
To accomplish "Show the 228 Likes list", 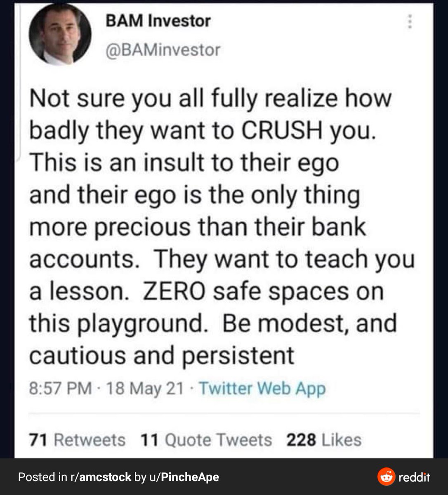I will (324, 440).
